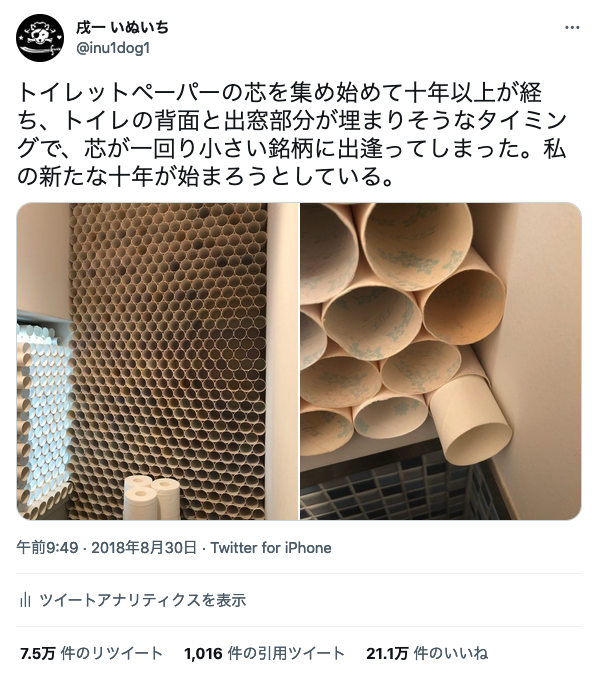Click the 21.1万 likes count number
Viewport: 597px width, 677px height.
pos(387,653)
